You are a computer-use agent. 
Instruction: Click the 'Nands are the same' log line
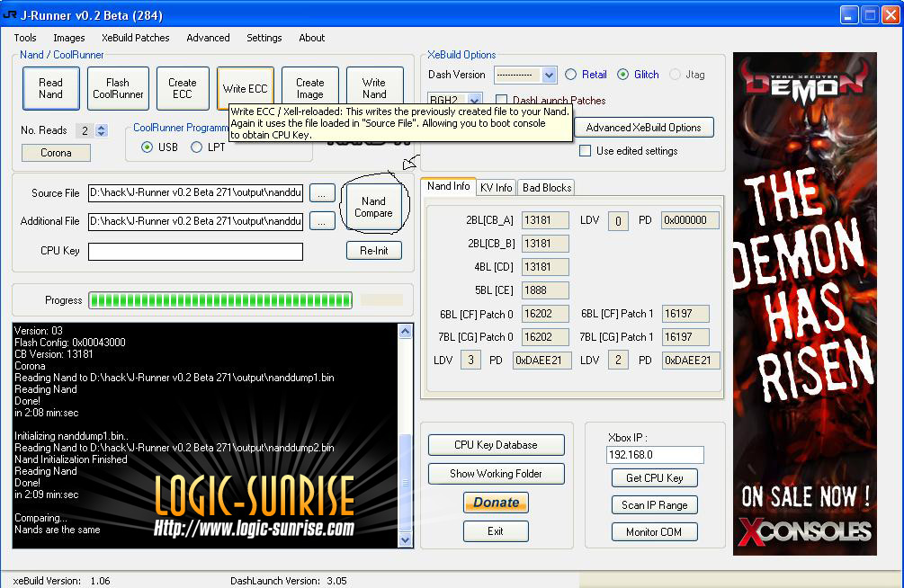[x=57, y=530]
